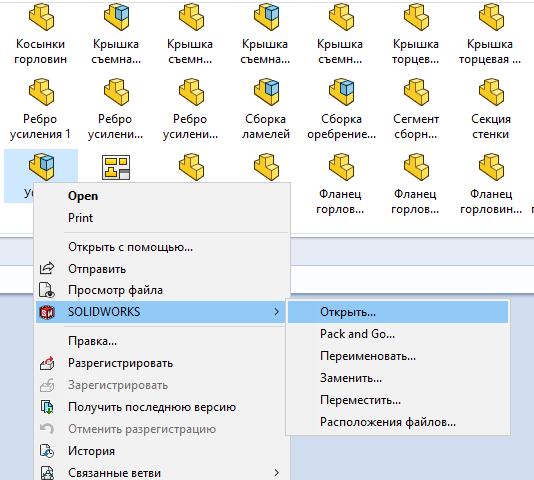Expand the Связанные ветви submenu chevron
Screen dimensions: 534x480
(x=277, y=473)
